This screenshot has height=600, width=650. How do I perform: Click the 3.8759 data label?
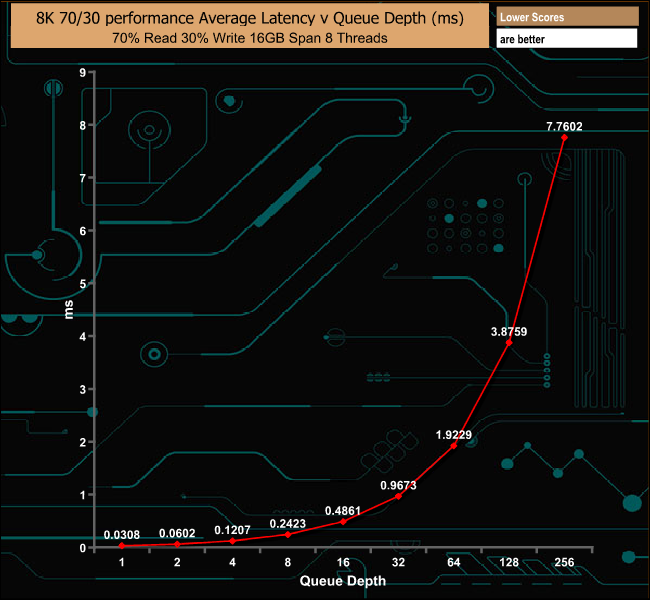pos(509,332)
